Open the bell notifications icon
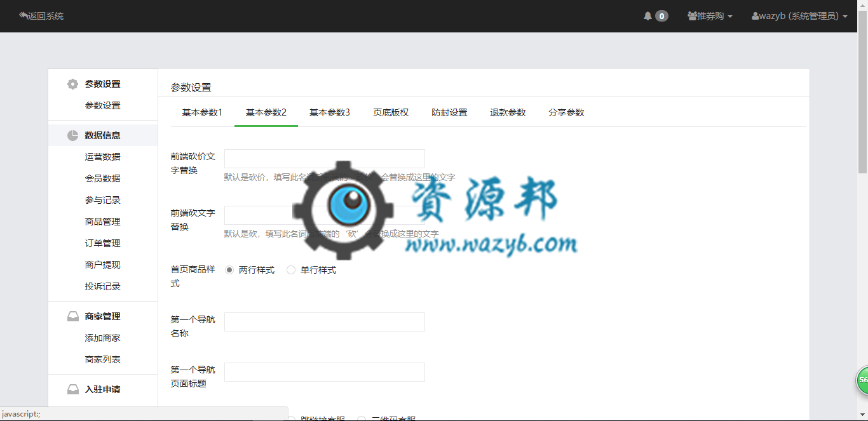 648,16
